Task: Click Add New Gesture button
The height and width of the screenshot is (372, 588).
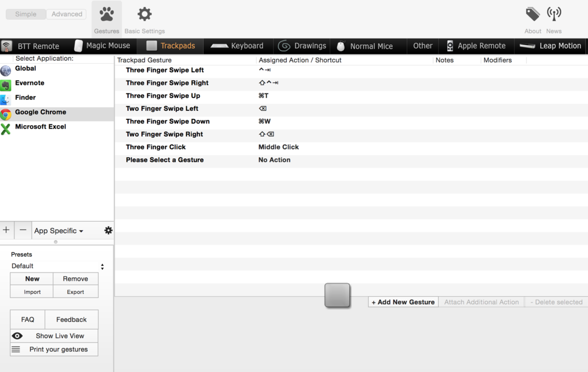Action: (x=403, y=302)
